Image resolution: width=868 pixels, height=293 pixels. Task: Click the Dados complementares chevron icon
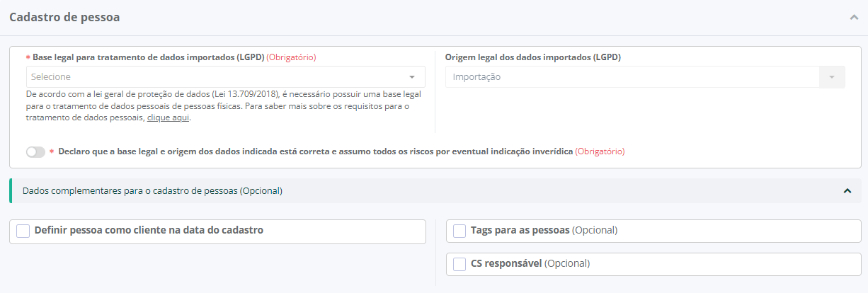[x=847, y=191]
